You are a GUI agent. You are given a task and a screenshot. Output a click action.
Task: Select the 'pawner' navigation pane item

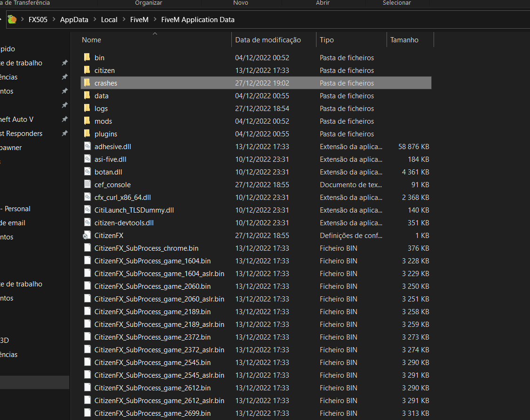click(x=11, y=148)
